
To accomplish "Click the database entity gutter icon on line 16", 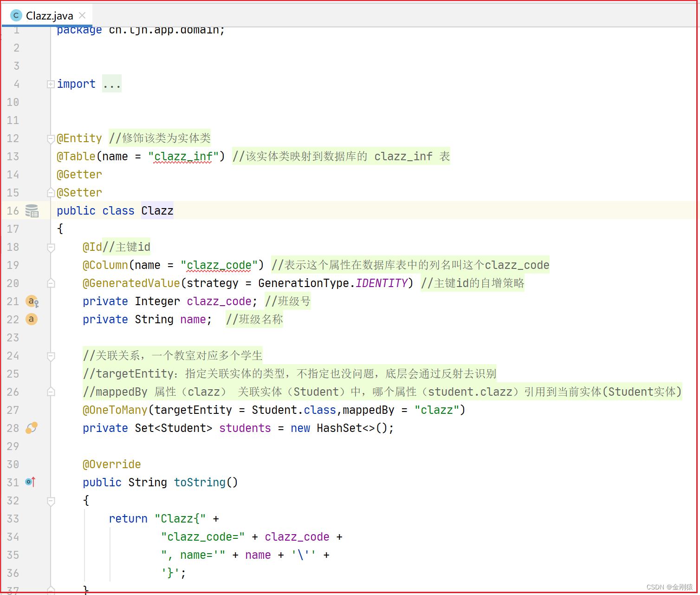I will coord(32,211).
